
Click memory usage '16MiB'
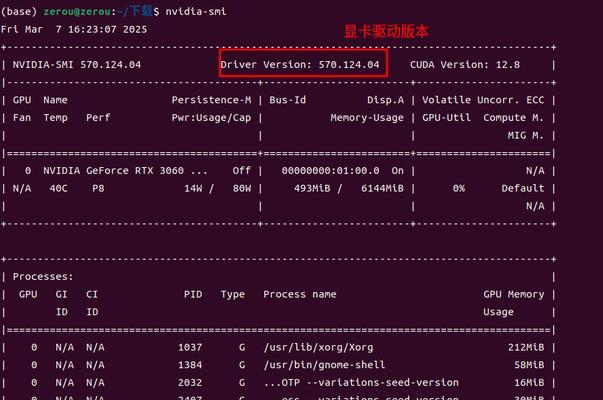point(529,383)
